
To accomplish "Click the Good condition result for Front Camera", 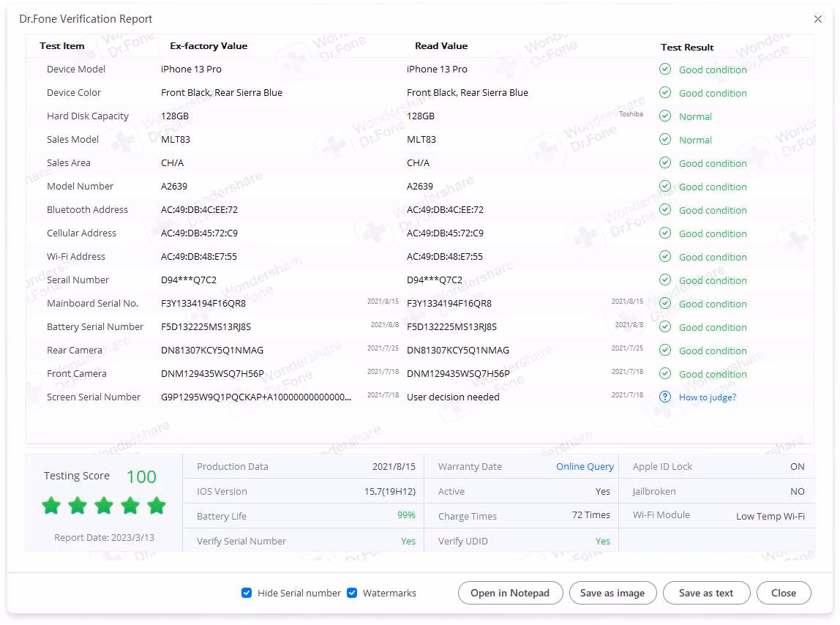I will pyautogui.click(x=713, y=374).
